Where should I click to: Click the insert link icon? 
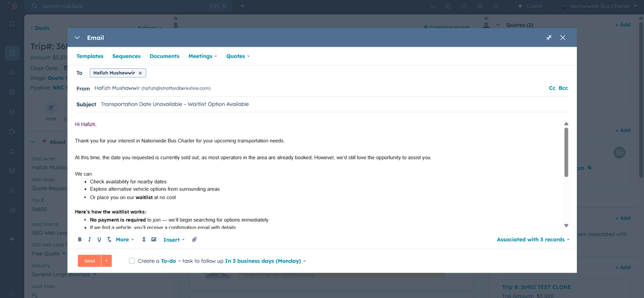tap(144, 240)
